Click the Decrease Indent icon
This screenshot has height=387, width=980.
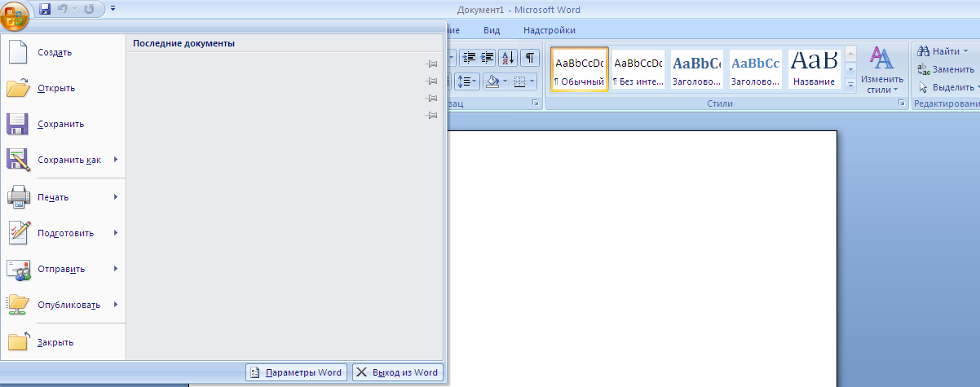(469, 58)
